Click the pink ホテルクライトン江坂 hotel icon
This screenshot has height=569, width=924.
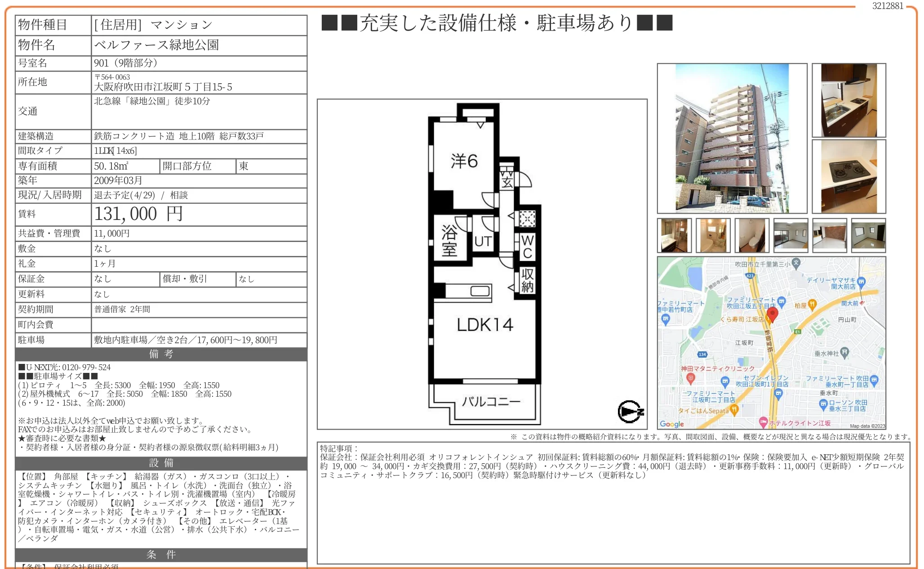(763, 422)
